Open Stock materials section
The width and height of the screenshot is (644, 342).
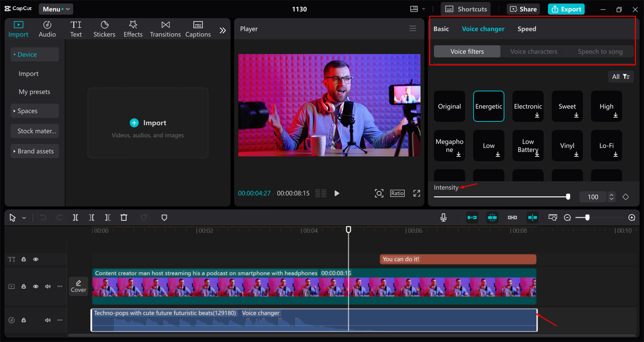[35, 131]
